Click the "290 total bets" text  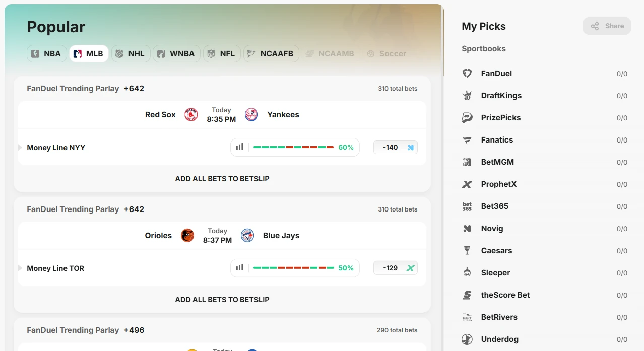tap(397, 330)
